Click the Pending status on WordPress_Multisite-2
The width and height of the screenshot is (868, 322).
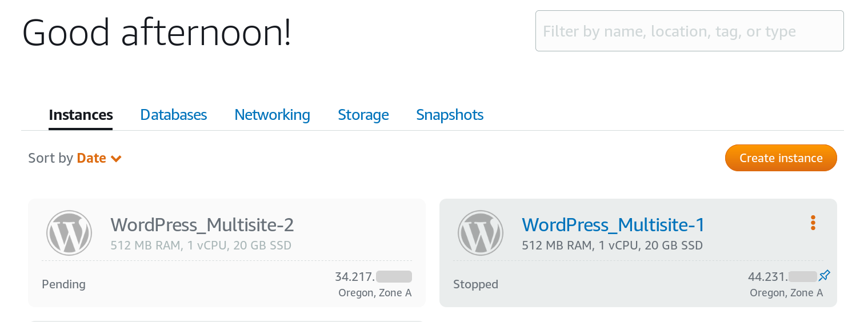pyautogui.click(x=63, y=284)
